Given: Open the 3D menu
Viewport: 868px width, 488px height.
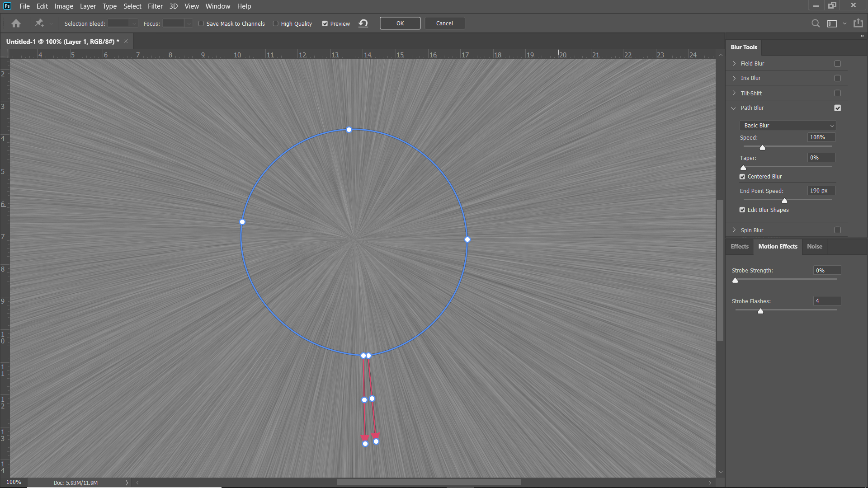Looking at the screenshot, I should [173, 6].
